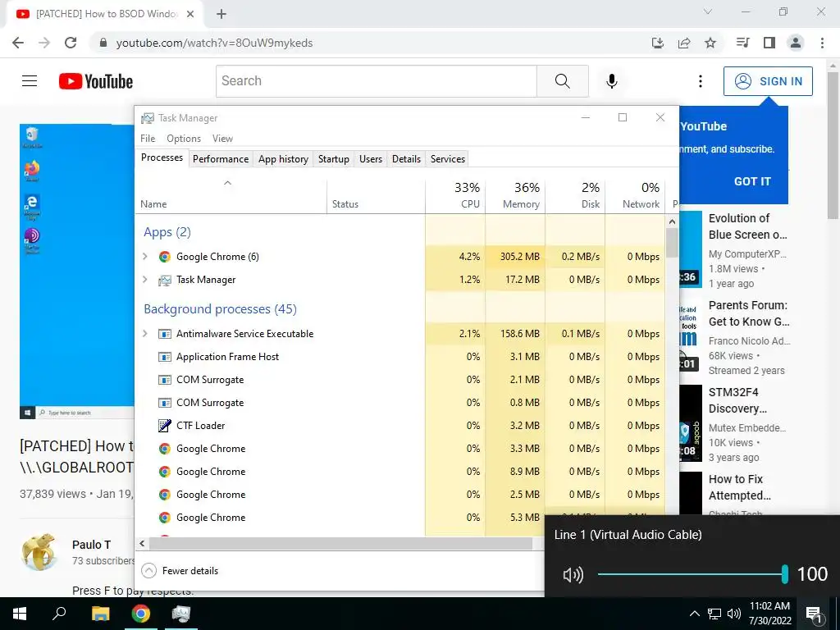Click the Task Manager vertical scrollbar thumb
Image resolution: width=840 pixels, height=630 pixels.
672,243
